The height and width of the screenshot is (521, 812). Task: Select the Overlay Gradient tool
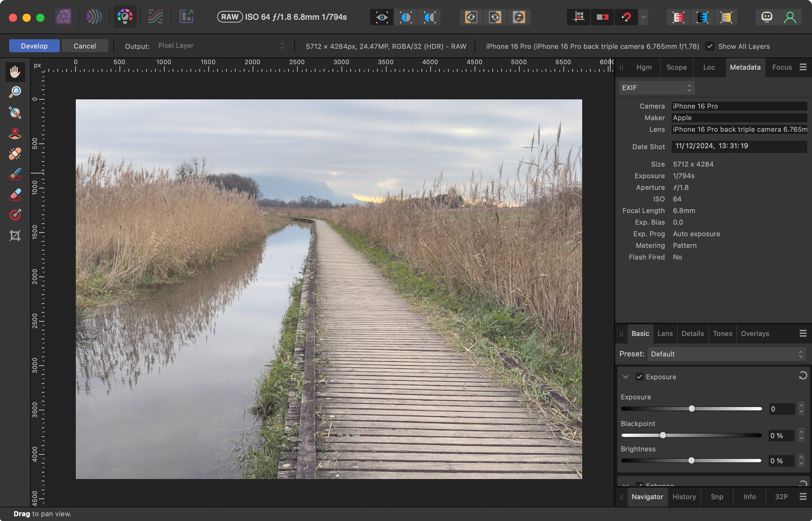(x=15, y=215)
